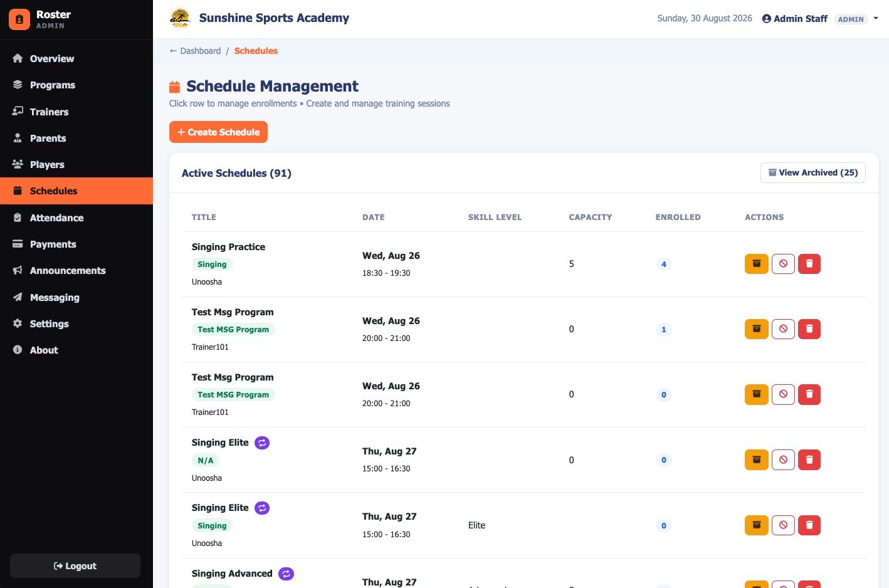Delete the Singing Elite schedule tagged N/A

coord(809,460)
